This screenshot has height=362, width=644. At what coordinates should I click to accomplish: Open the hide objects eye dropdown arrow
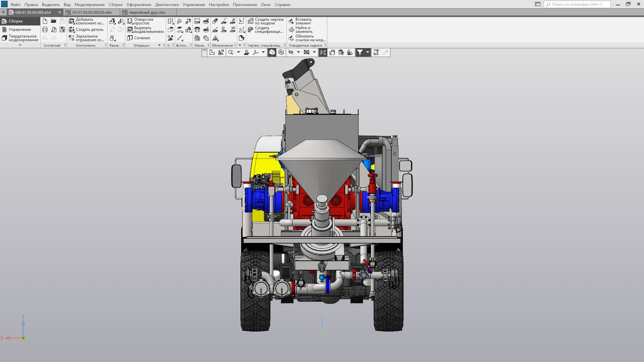pyautogui.click(x=298, y=52)
